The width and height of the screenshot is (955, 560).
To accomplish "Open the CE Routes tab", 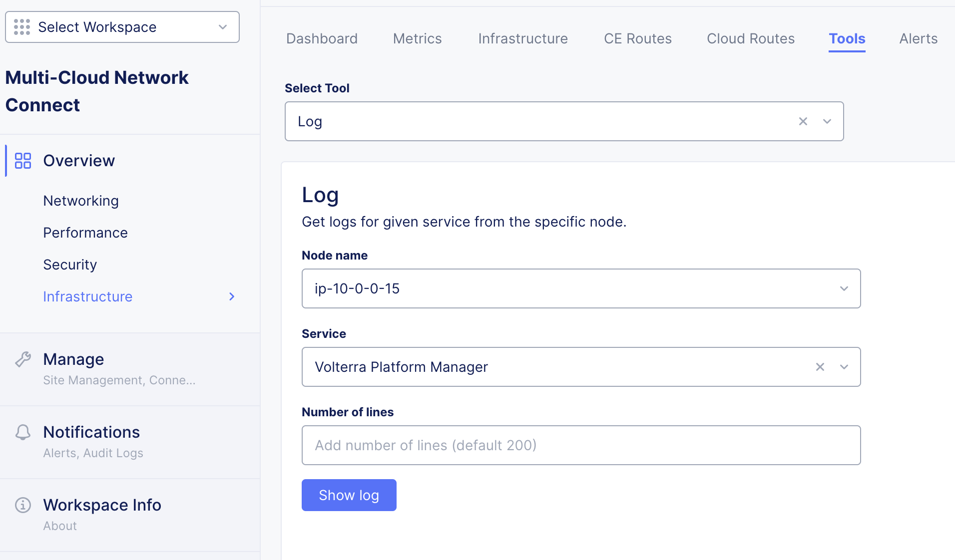I will click(x=638, y=38).
